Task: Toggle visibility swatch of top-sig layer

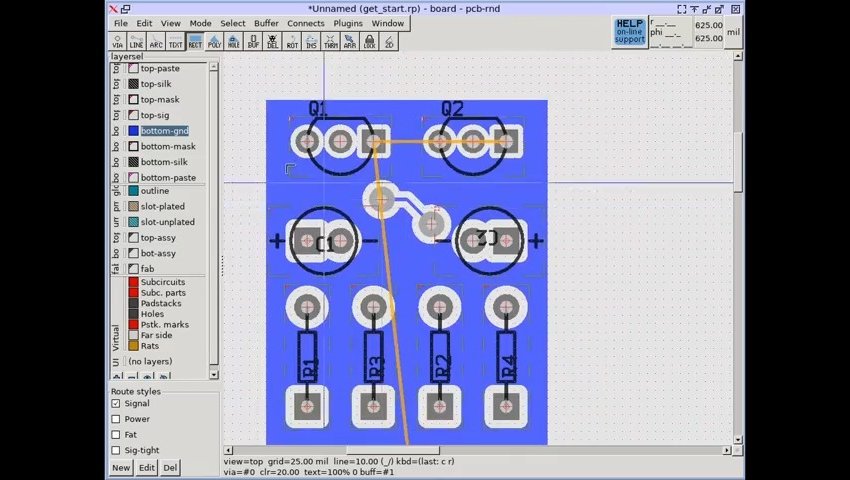Action: pos(133,115)
